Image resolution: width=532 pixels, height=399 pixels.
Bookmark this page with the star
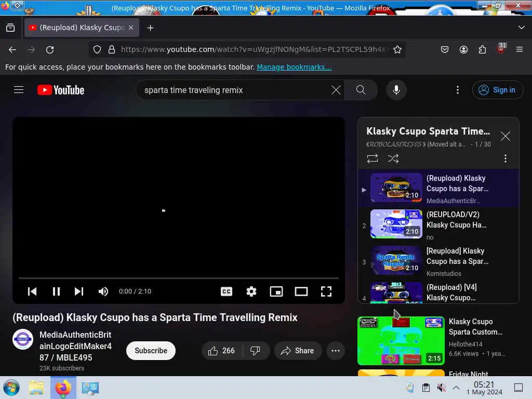click(x=397, y=49)
